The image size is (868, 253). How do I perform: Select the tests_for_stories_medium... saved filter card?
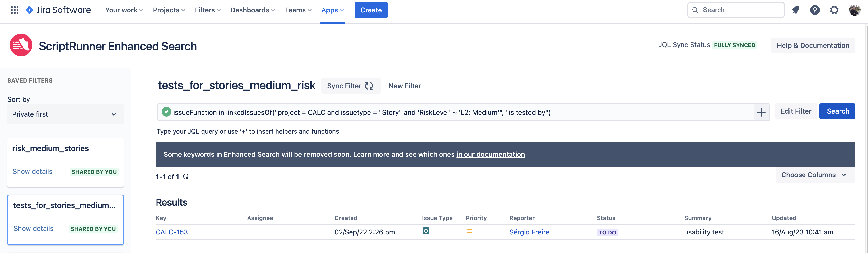tap(65, 220)
